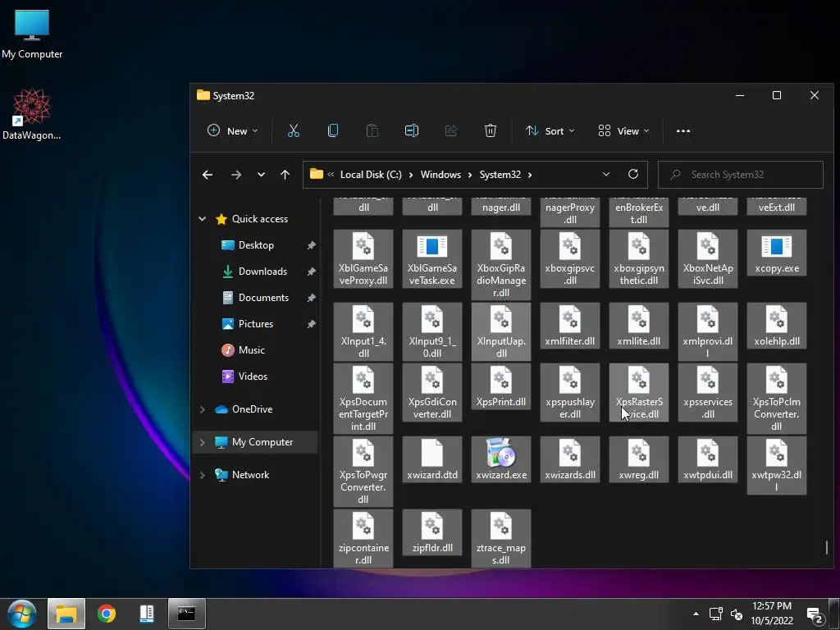Click the muted volume tray icon

pyautogui.click(x=737, y=614)
